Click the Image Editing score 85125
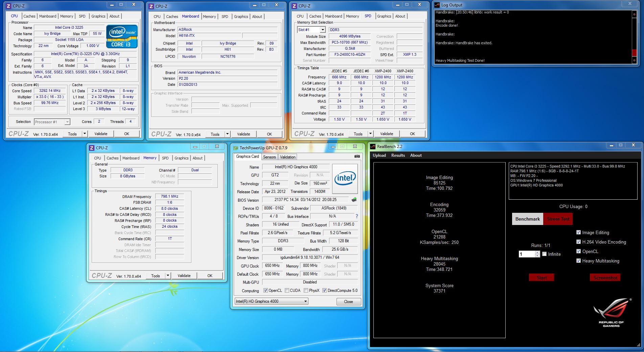644x352 pixels. coord(439,183)
